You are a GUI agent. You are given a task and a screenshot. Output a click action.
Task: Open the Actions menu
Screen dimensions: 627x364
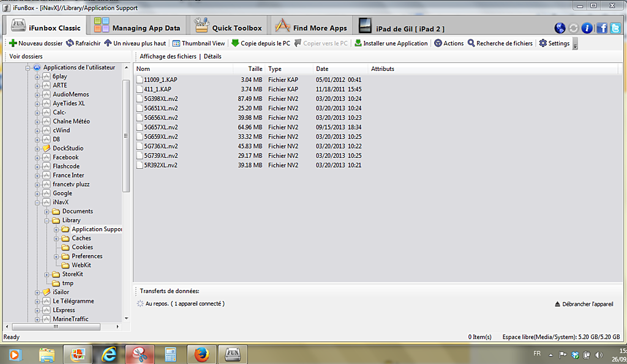449,43
